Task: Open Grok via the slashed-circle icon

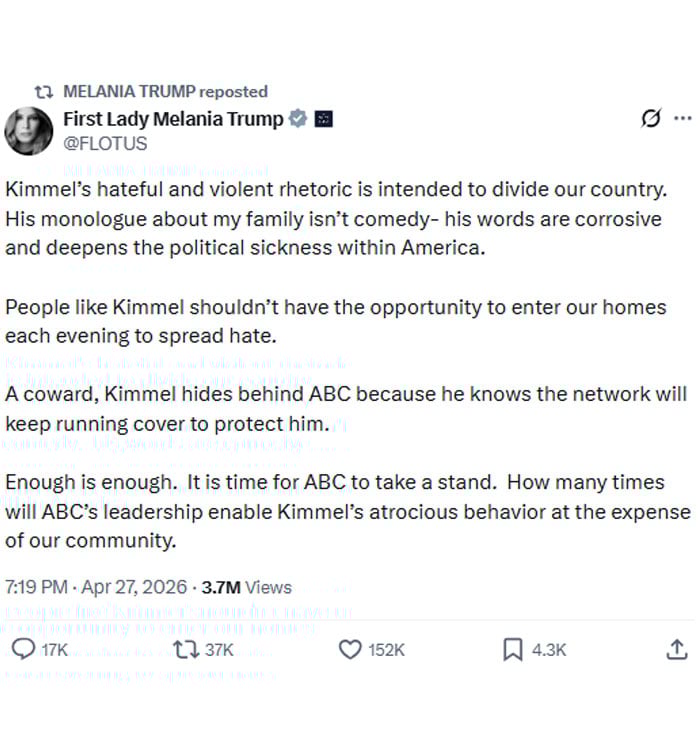Action: (x=651, y=119)
